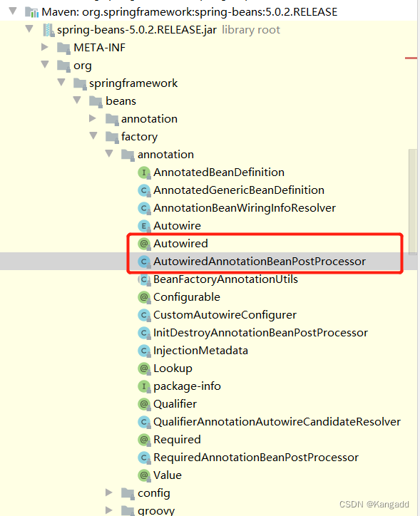Click BeanFactoryAnnotationUtils abstract class icon
420x516 pixels.
(144, 279)
